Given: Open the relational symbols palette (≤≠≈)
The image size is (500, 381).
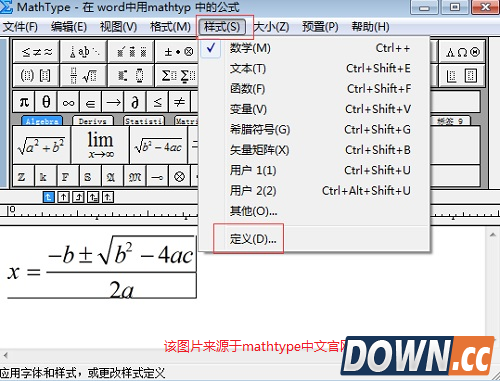Looking at the screenshot, I should point(37,52).
